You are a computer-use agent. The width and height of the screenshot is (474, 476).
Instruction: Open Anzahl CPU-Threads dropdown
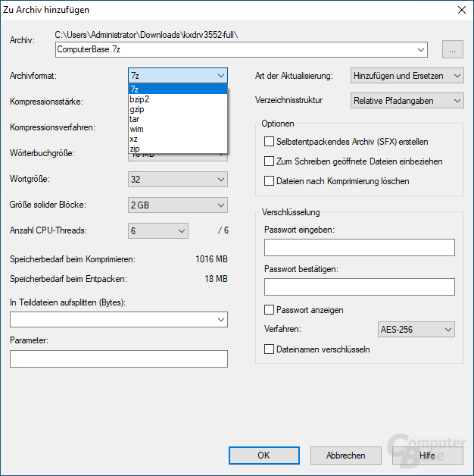pos(158,230)
